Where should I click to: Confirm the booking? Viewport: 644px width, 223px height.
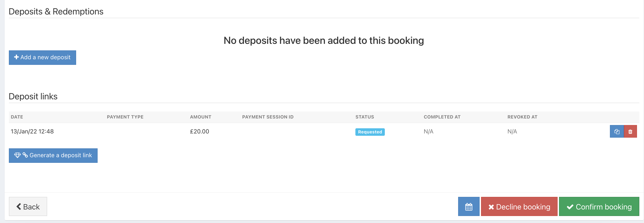click(x=599, y=206)
